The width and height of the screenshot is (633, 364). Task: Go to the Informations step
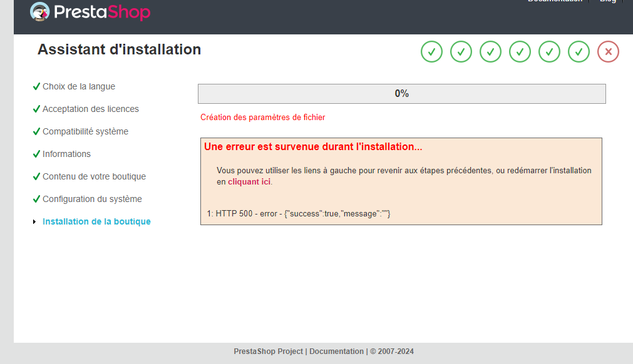click(x=66, y=154)
